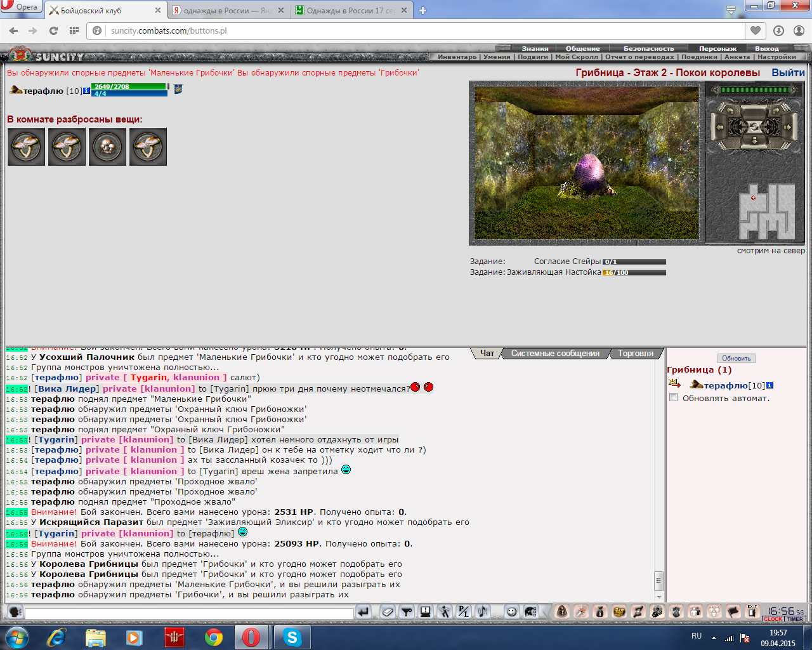Switch to the 'Системные сообщения' tab
The height and width of the screenshot is (650, 812).
(x=555, y=354)
